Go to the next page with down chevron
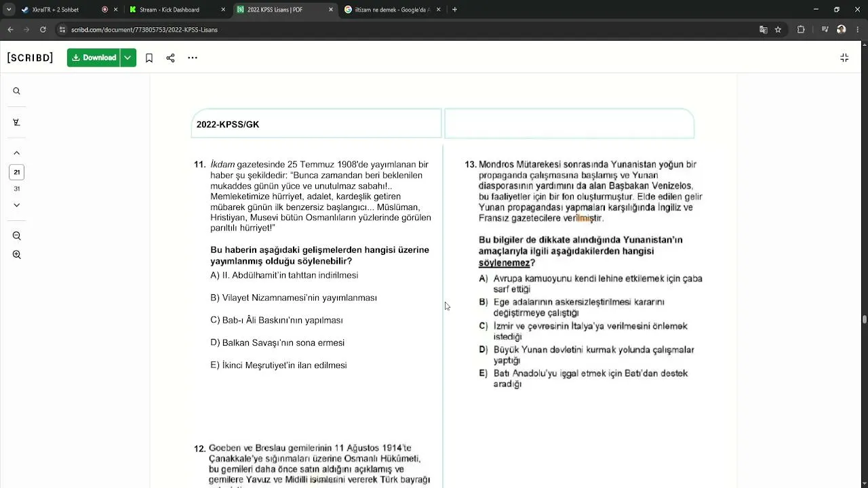This screenshot has height=488, width=868. pos(17,205)
